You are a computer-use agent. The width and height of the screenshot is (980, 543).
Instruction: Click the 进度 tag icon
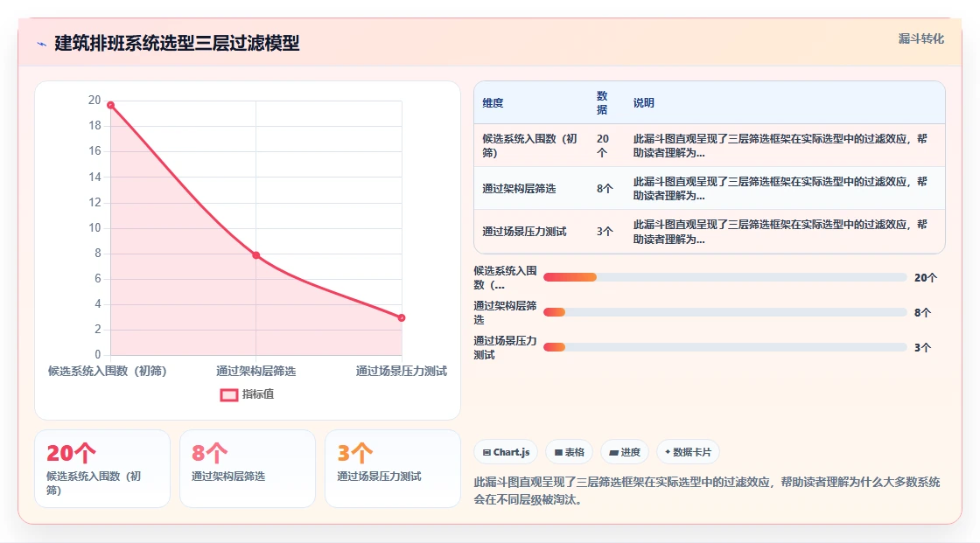tap(613, 452)
